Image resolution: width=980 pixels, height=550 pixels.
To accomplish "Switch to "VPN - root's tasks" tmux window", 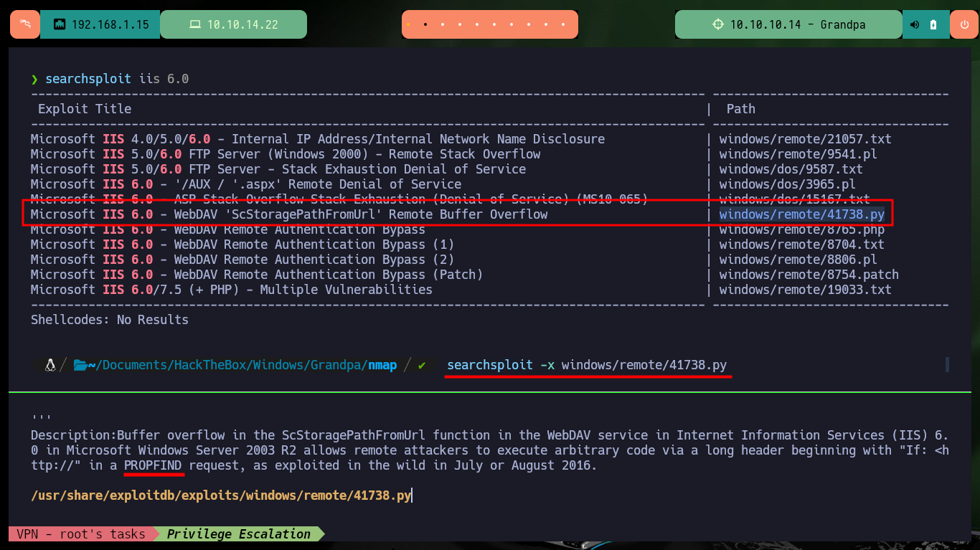I will click(x=80, y=534).
